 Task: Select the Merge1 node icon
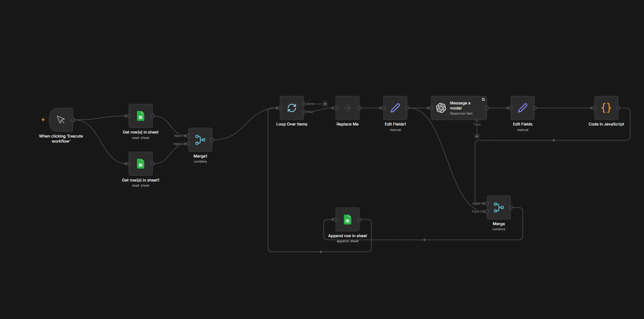[200, 140]
